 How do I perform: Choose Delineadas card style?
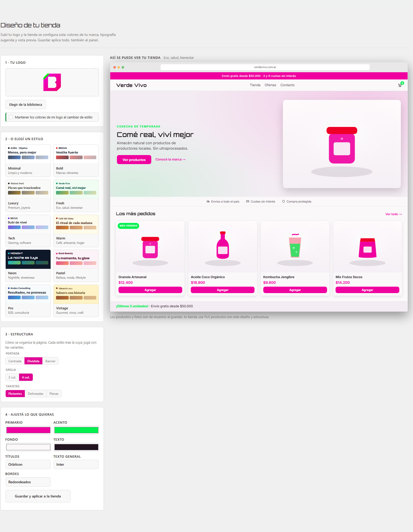coord(36,393)
